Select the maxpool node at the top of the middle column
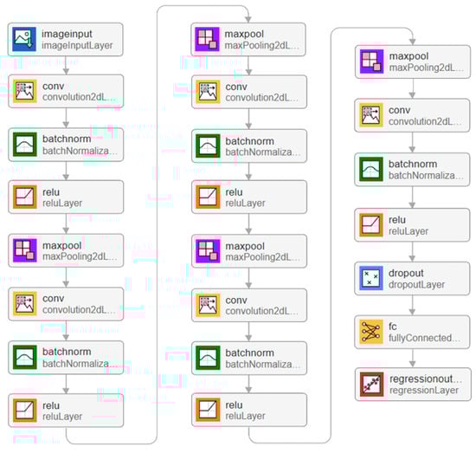The width and height of the screenshot is (476, 453). click(248, 39)
